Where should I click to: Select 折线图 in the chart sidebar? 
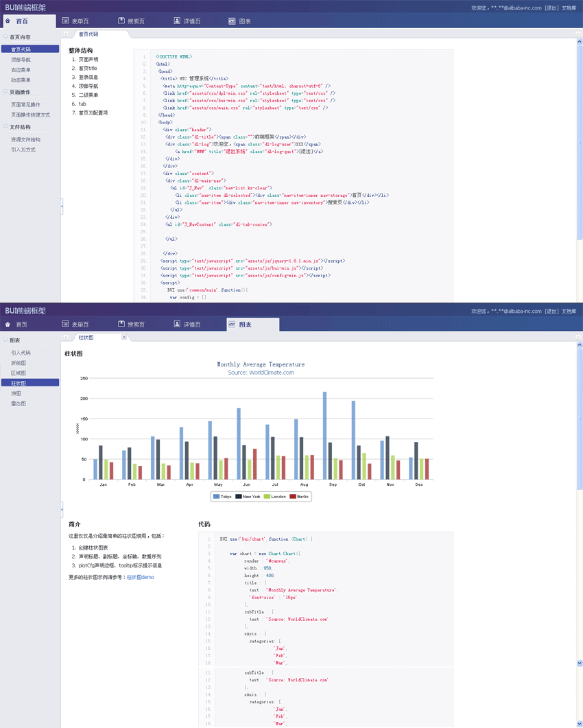pos(19,363)
